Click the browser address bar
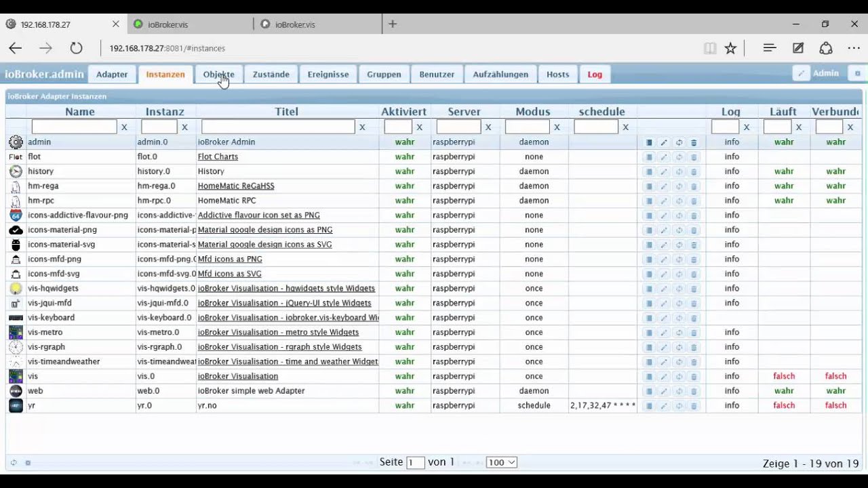Viewport: 868px width, 488px height. pos(400,48)
